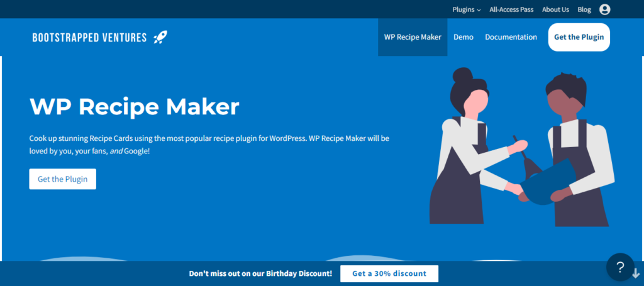Click the rocket logo icon
644x286 pixels.
coord(160,37)
